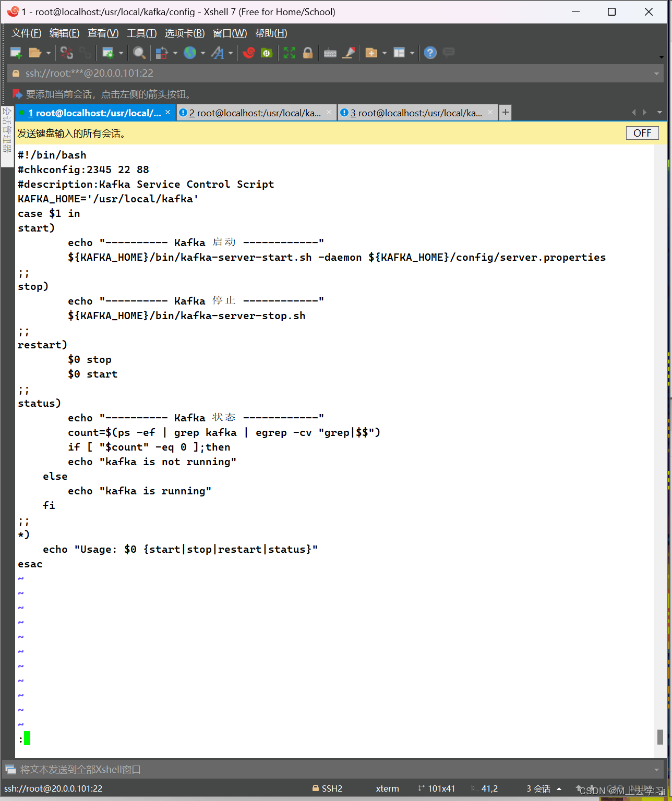Image resolution: width=672 pixels, height=801 pixels.
Task: Click the highlighter pen icon
Action: [349, 53]
